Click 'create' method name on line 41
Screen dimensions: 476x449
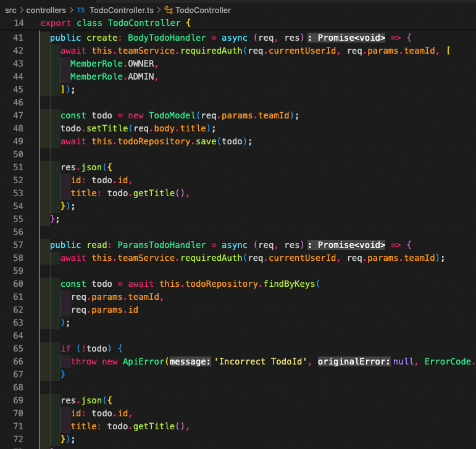[102, 38]
